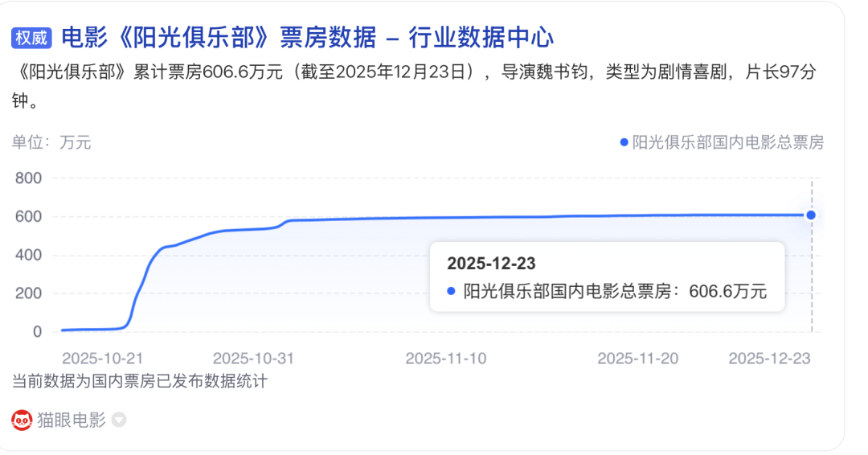Click the 2025-10-31 axis date label

(x=253, y=359)
